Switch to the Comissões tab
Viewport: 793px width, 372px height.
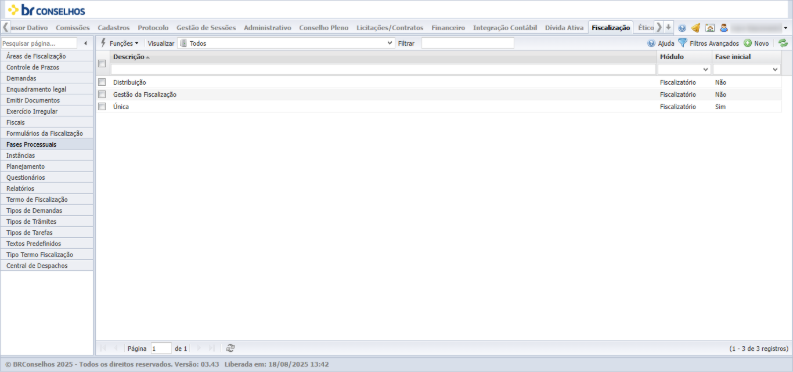click(x=72, y=28)
